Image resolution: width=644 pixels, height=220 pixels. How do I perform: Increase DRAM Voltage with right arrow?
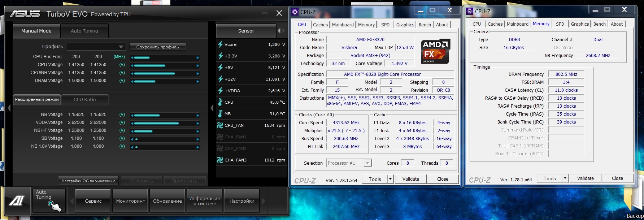198,81
